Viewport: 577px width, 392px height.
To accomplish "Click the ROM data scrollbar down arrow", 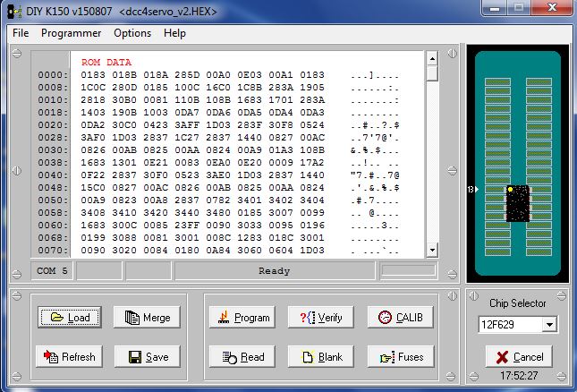I will pyautogui.click(x=432, y=251).
